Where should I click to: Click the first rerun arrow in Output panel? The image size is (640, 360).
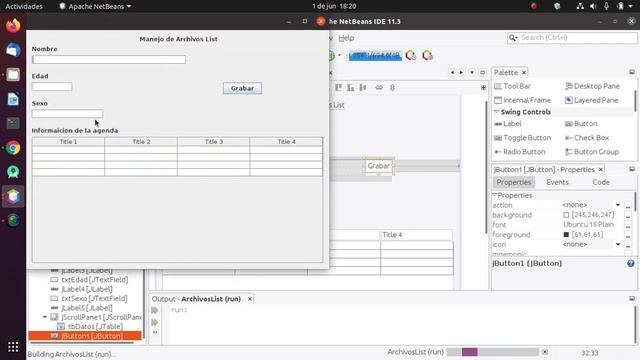pos(155,310)
